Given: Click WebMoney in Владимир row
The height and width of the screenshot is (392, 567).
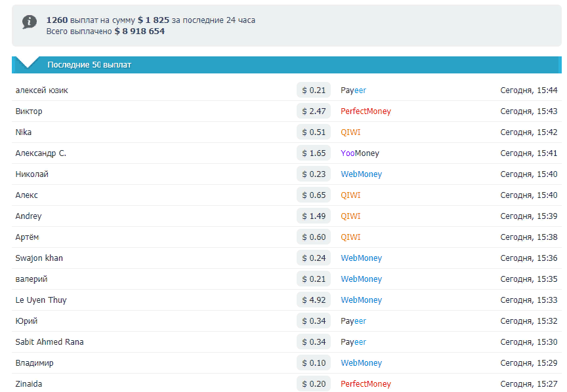Looking at the screenshot, I should point(361,363).
